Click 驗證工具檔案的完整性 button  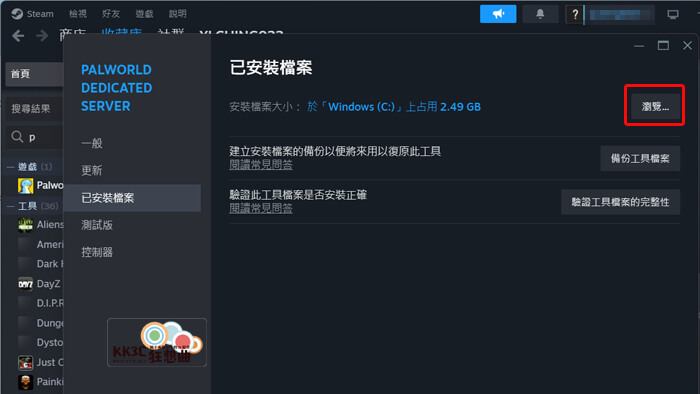(620, 202)
